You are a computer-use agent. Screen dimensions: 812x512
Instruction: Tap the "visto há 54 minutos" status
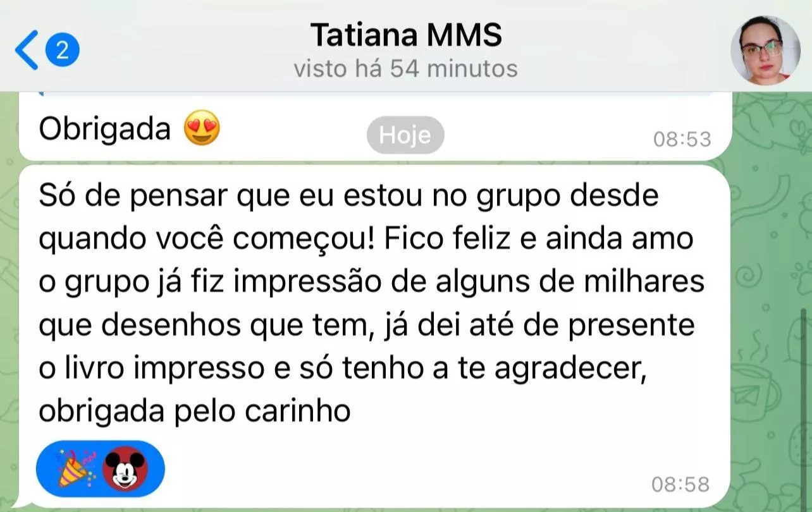click(406, 68)
